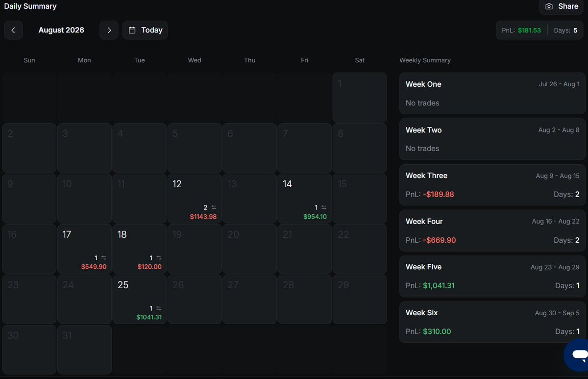588x379 pixels.
Task: Select August 31 day cell
Action: (x=84, y=350)
